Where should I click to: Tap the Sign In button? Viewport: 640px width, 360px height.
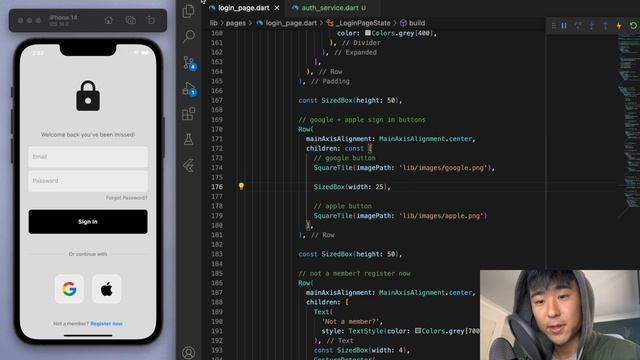click(x=88, y=222)
